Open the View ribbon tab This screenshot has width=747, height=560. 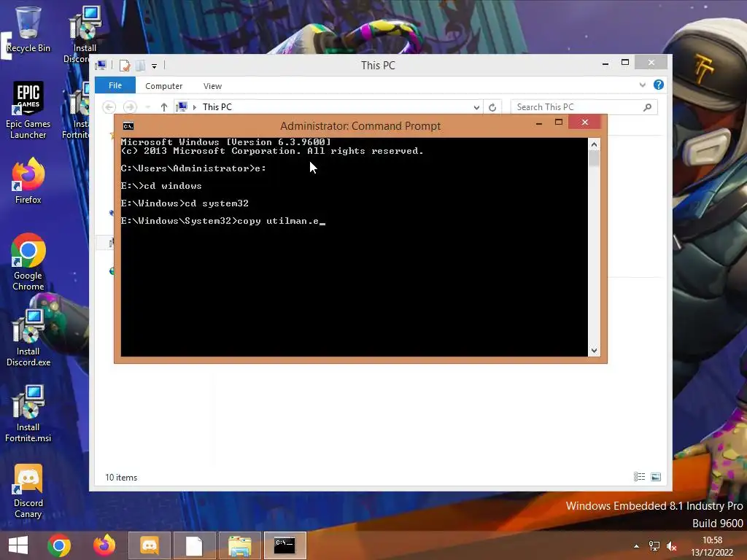212,86
